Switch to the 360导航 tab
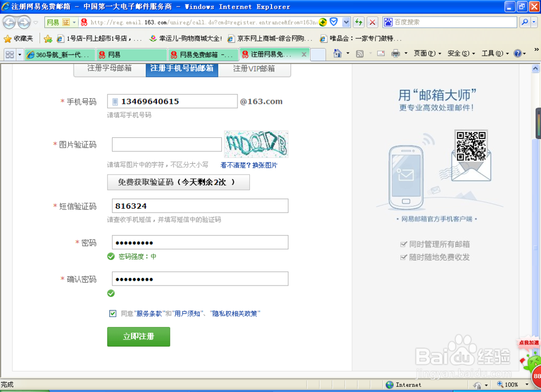This screenshot has height=392, width=541. click(60, 55)
